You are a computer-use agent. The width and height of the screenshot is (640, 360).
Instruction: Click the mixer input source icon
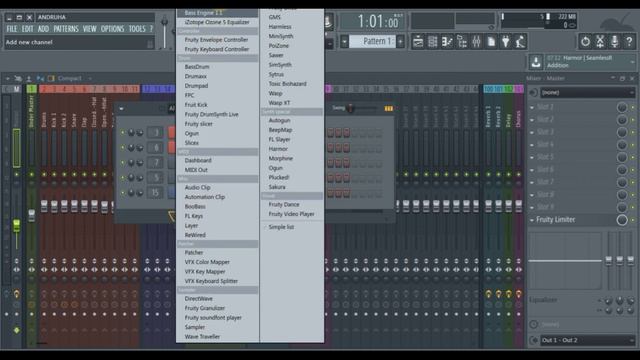click(533, 93)
